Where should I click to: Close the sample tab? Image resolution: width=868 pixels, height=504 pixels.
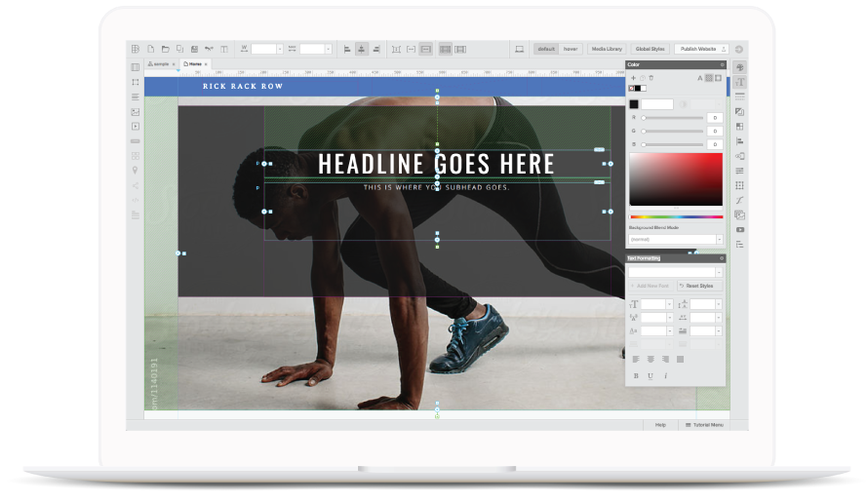click(174, 64)
